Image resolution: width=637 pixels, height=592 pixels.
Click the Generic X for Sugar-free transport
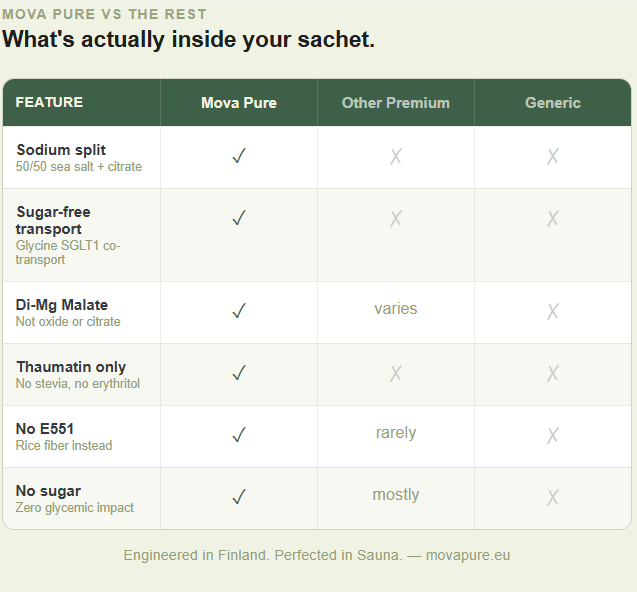tap(552, 219)
